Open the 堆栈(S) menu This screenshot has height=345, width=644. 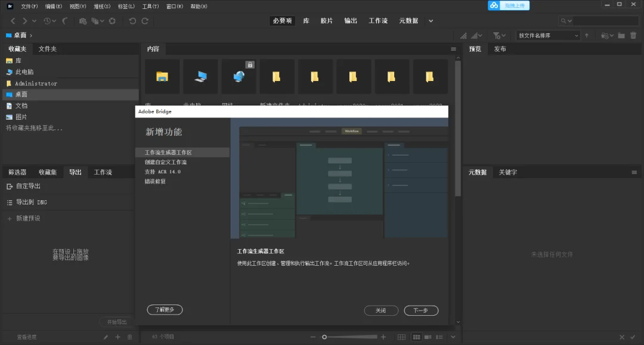tap(102, 7)
